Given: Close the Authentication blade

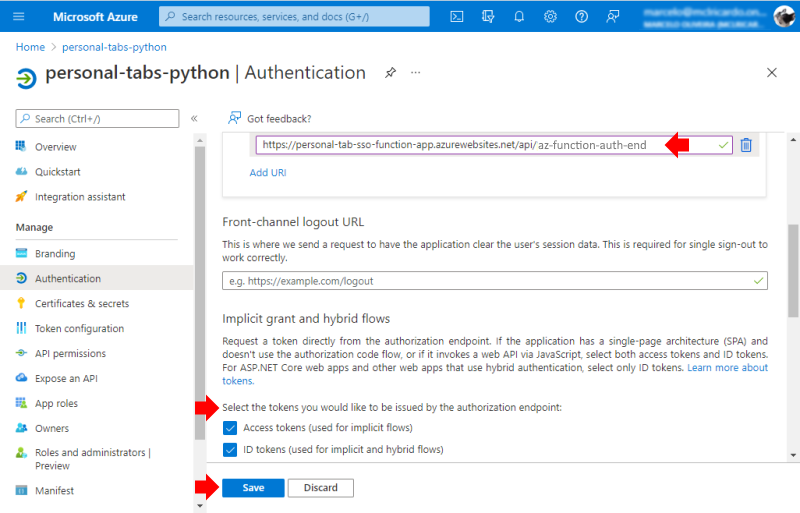Looking at the screenshot, I should [x=771, y=72].
